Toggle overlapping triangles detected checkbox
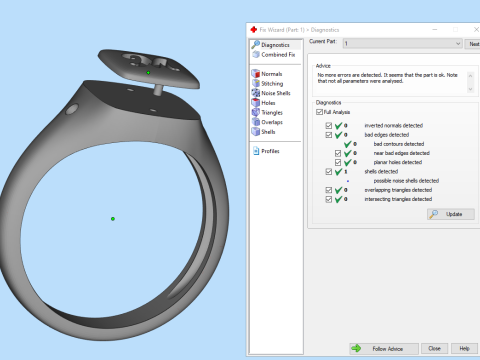 coord(329,190)
